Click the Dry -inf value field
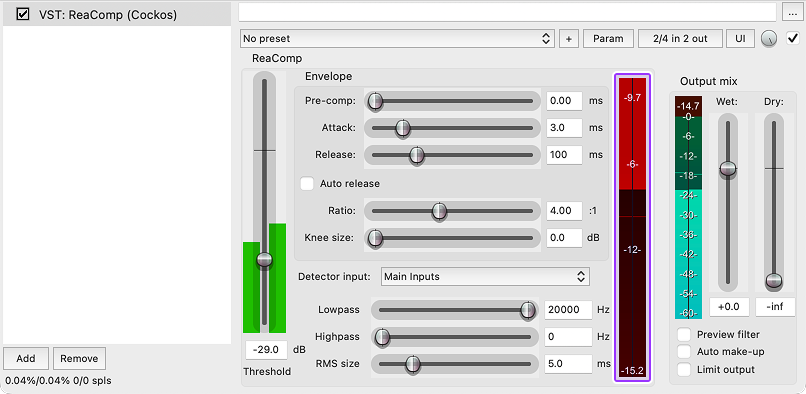 click(x=775, y=307)
